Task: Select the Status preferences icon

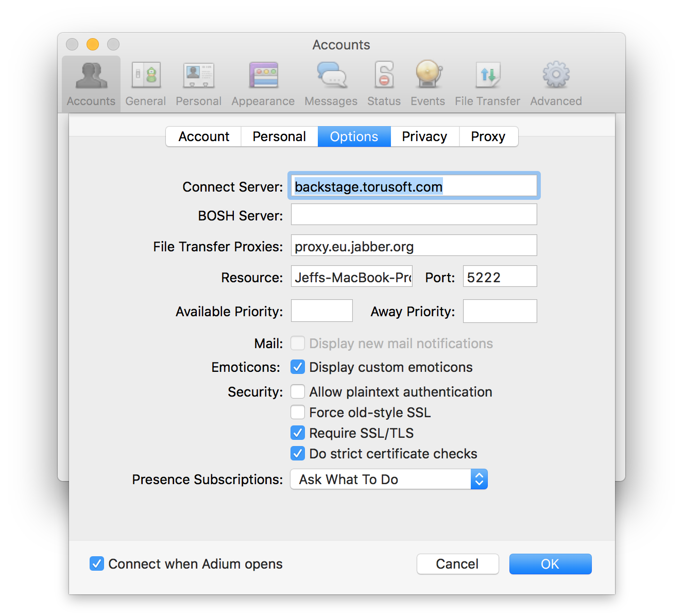Action: 384,81
